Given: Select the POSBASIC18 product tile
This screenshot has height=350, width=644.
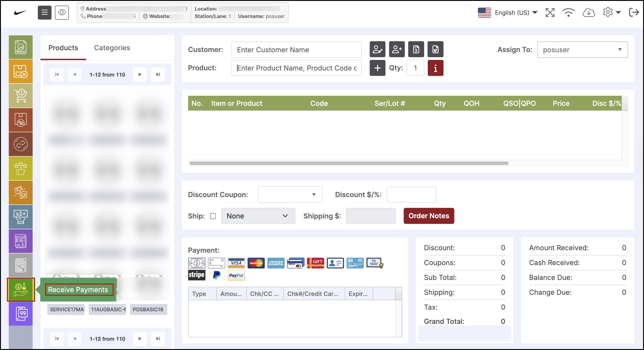Looking at the screenshot, I should [149, 309].
